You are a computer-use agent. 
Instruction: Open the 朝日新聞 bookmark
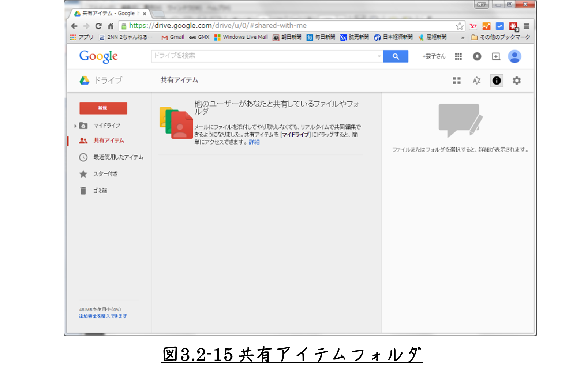287,37
